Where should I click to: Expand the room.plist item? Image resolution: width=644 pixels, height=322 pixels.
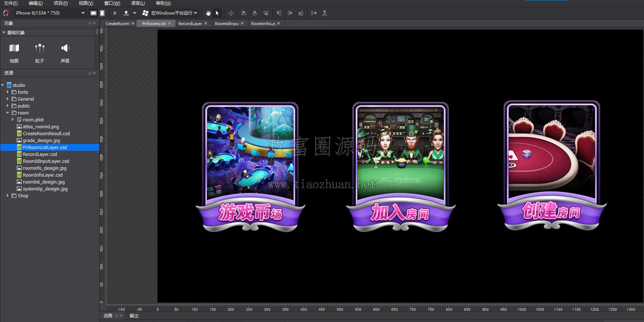[13, 120]
